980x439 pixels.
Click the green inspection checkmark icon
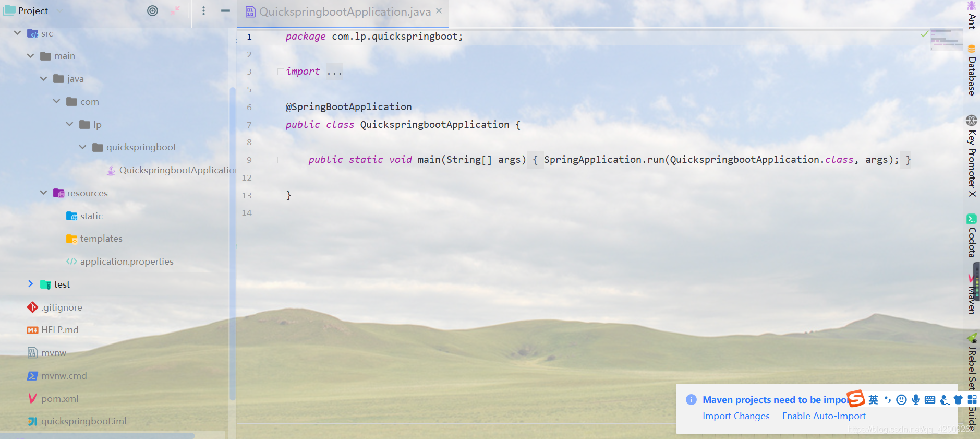point(925,34)
